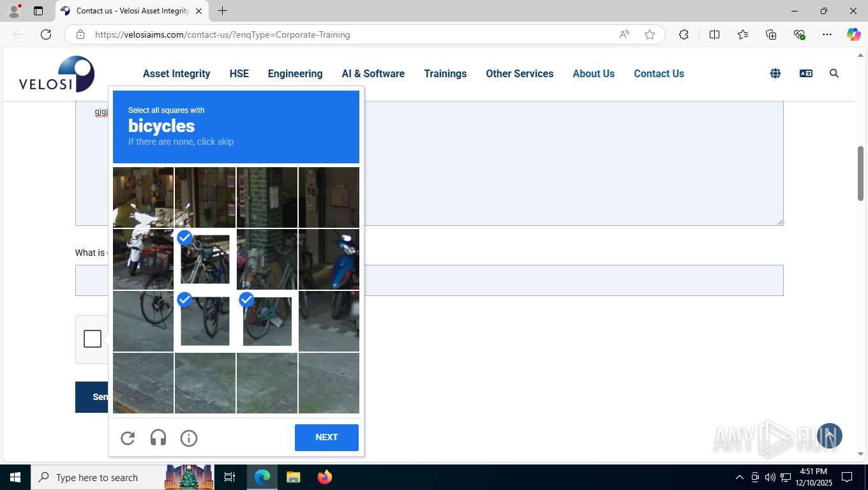
Task: Deselect the checked bicycle tile in third row, third column
Action: [x=267, y=321]
